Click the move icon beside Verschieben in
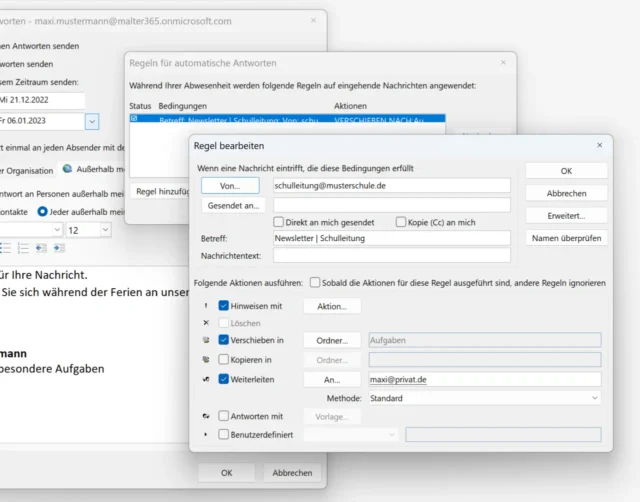This screenshot has width=640, height=502. tap(206, 340)
